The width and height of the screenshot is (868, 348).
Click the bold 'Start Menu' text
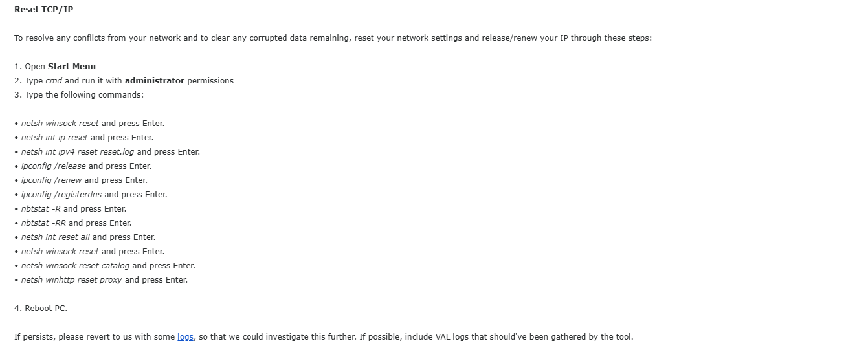pyautogui.click(x=71, y=67)
